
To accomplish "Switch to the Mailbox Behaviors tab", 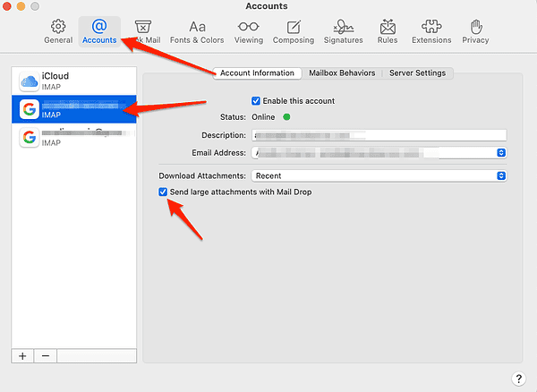I will point(341,72).
